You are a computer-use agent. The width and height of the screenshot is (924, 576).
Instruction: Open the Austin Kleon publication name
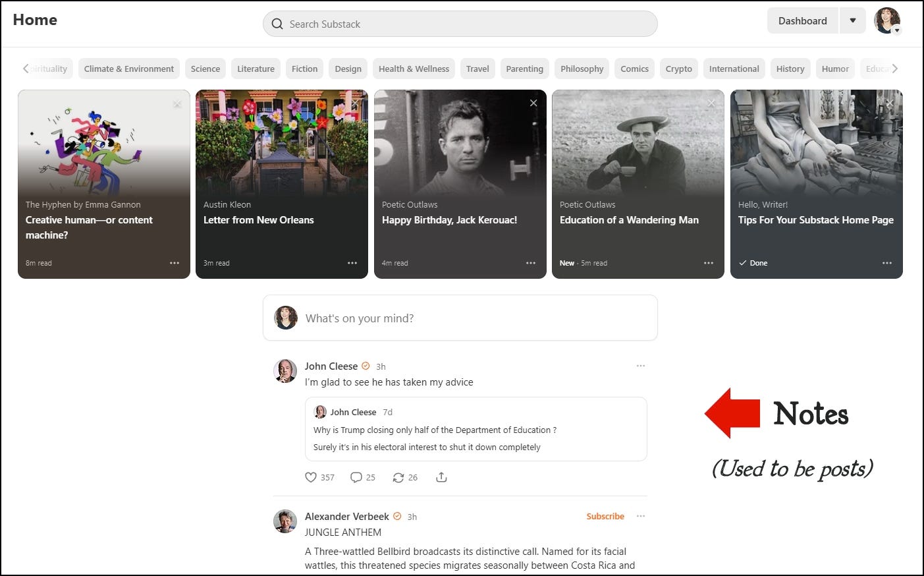tap(227, 205)
